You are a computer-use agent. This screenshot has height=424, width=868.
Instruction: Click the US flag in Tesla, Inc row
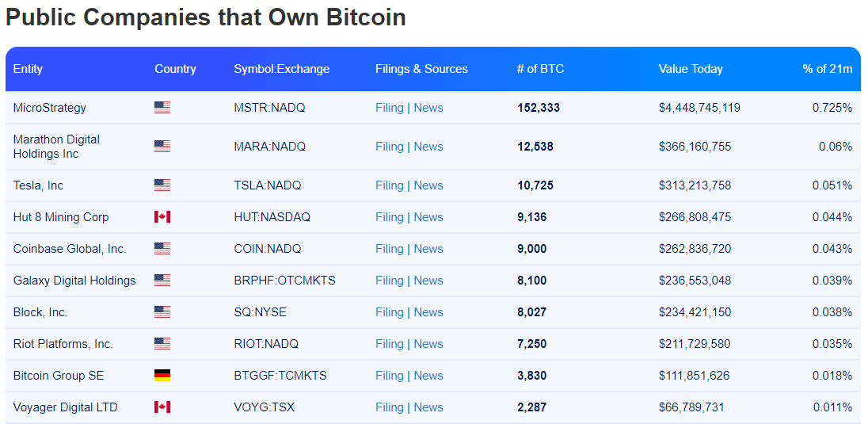(x=162, y=185)
